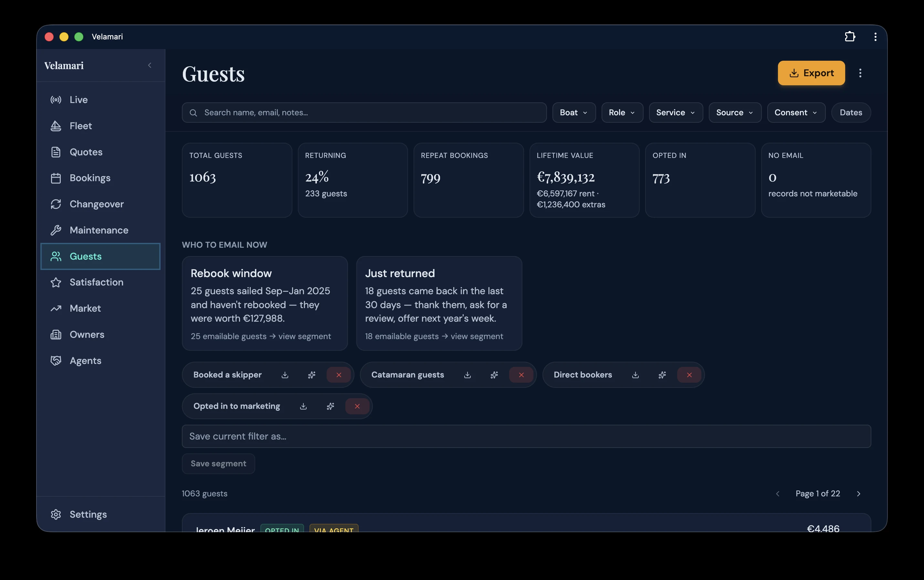Navigate to Bookings in the sidebar

pyautogui.click(x=100, y=178)
